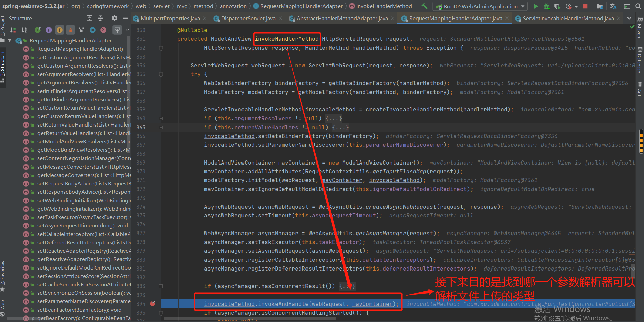644x322 pixels.
Task: Open the Maven tool window
Action: coord(639,28)
